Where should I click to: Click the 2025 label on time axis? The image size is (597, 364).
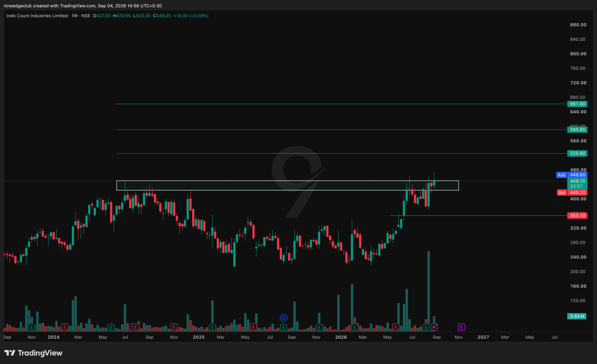click(x=199, y=337)
